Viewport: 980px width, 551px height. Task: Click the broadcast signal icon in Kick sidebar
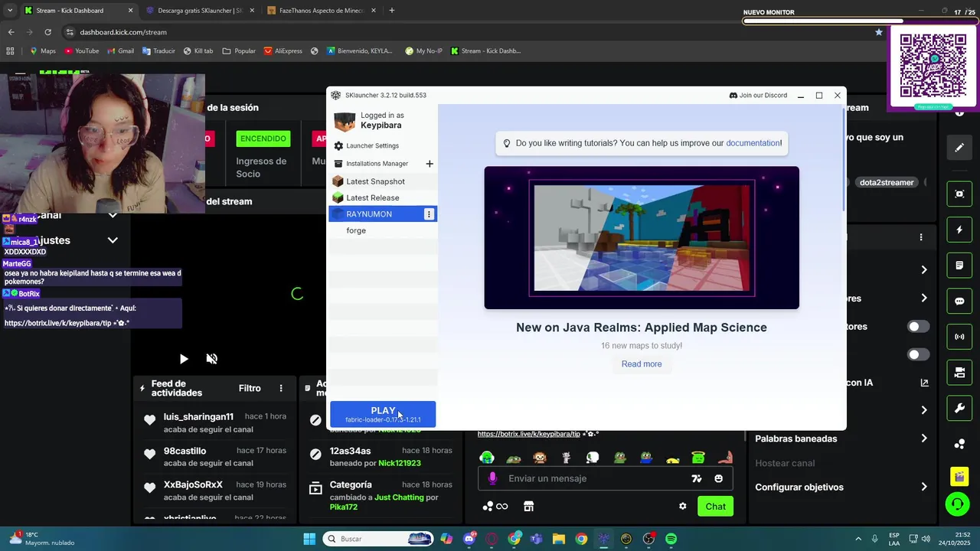[959, 337]
